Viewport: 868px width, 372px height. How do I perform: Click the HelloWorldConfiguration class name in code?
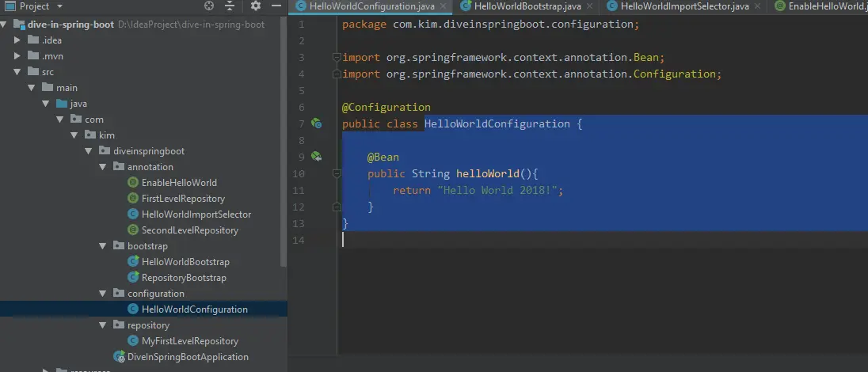[x=497, y=124]
